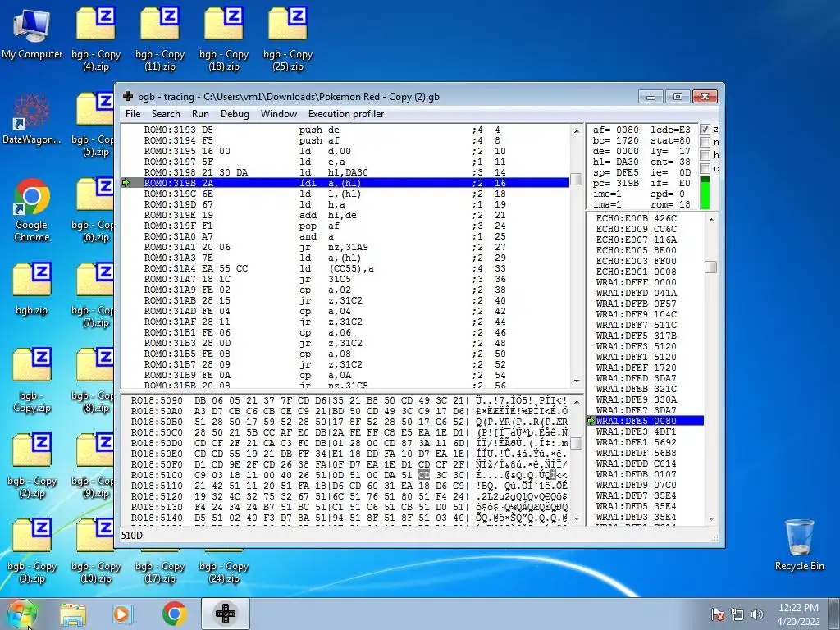Open the volume speaker tray icon
Viewport: 840px width, 630px height.
click(x=757, y=614)
